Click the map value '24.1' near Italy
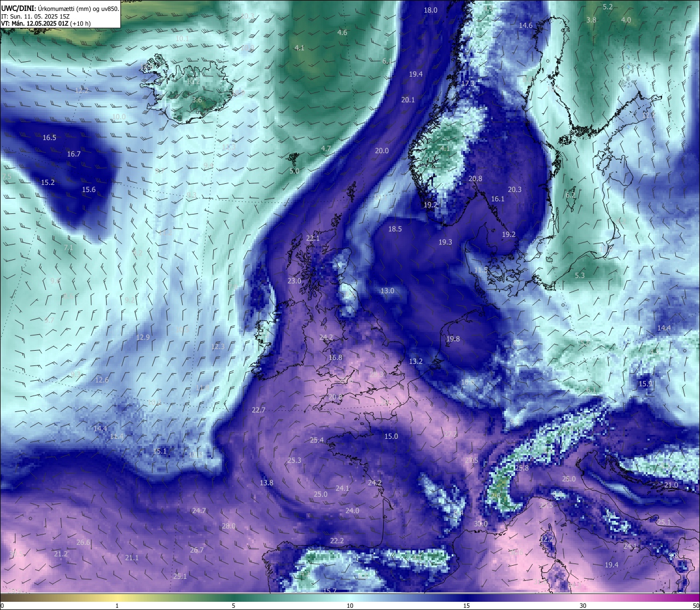Image resolution: width=700 pixels, height=610 pixels. click(630, 547)
